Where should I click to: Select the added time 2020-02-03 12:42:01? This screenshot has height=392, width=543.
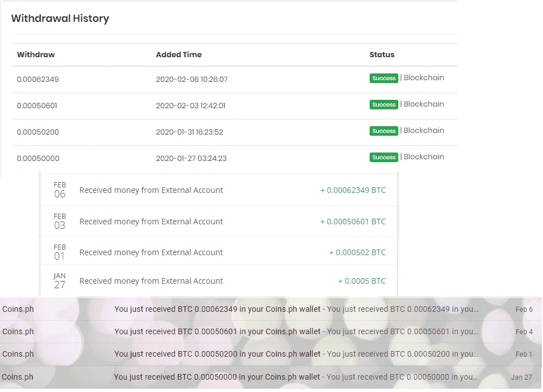[191, 105]
